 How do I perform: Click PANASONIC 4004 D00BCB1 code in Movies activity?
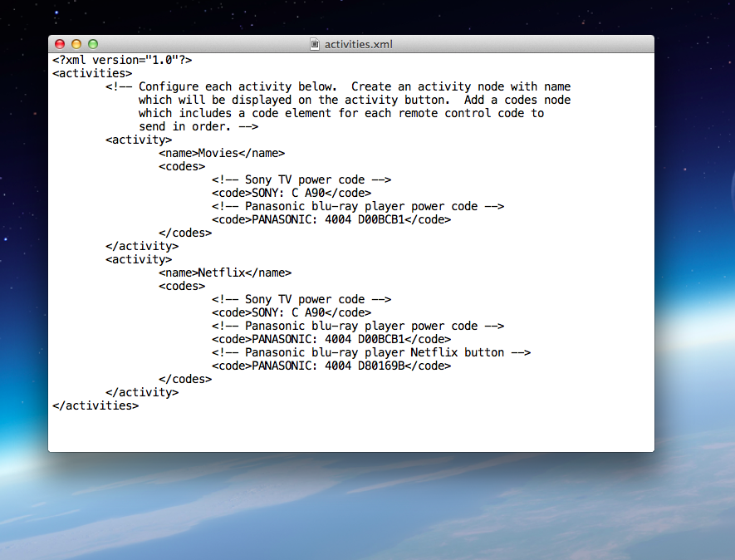coord(331,219)
